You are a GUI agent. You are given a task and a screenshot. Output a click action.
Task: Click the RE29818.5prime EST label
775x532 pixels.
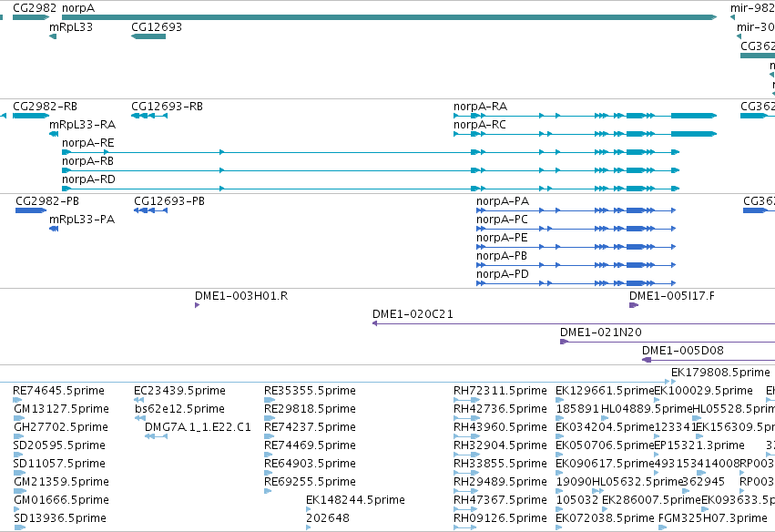[x=310, y=409]
